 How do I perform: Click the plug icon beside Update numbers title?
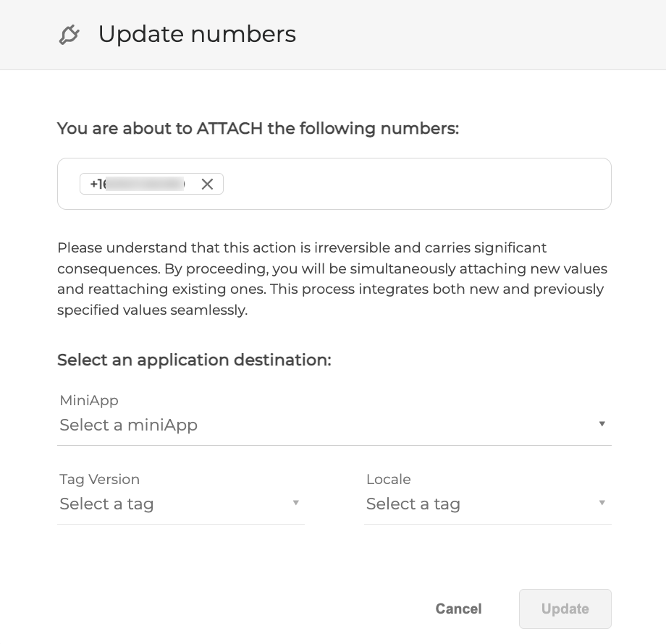(69, 34)
